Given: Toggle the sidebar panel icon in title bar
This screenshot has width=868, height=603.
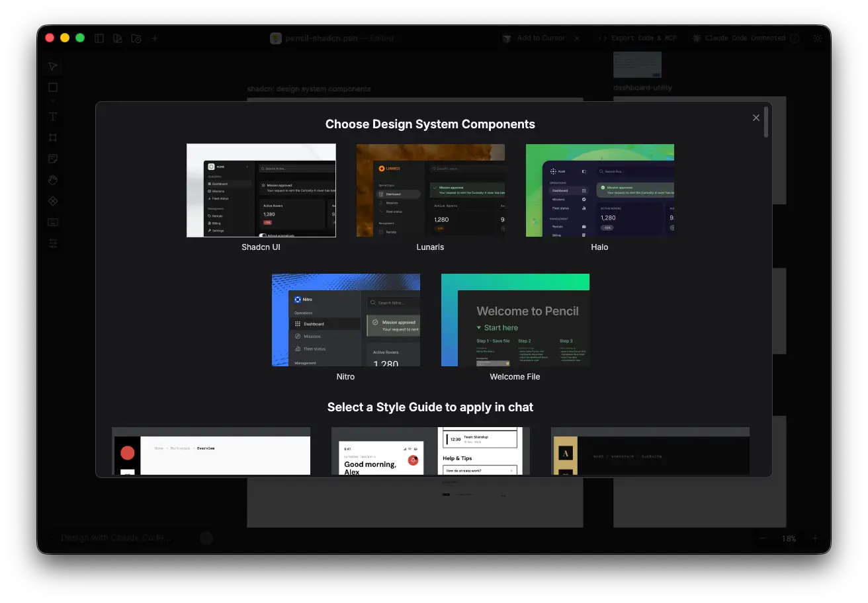Looking at the screenshot, I should tap(99, 38).
